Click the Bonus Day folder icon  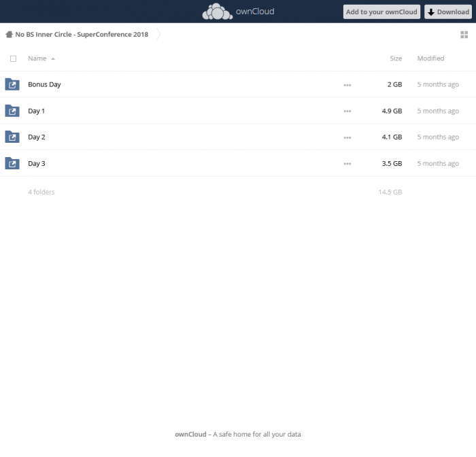click(12, 84)
